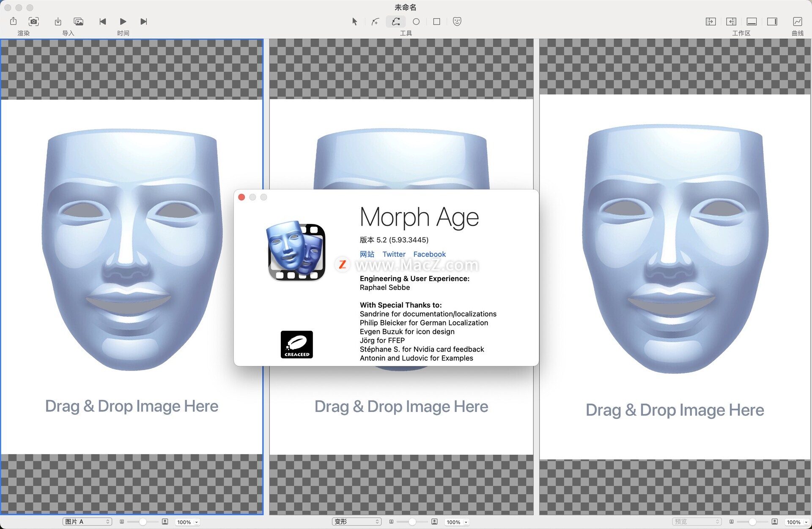Open the middle pane 100% zoom dropdown
The width and height of the screenshot is (812, 529).
pyautogui.click(x=457, y=522)
